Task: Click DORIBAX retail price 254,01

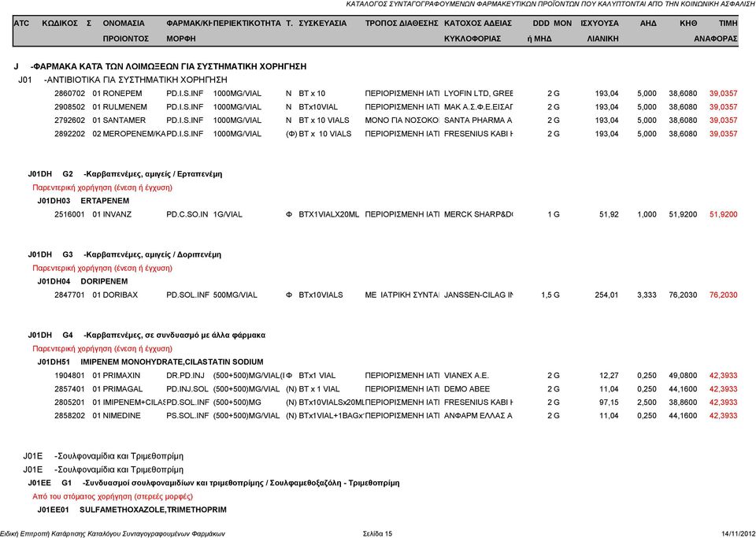Action: coord(606,295)
